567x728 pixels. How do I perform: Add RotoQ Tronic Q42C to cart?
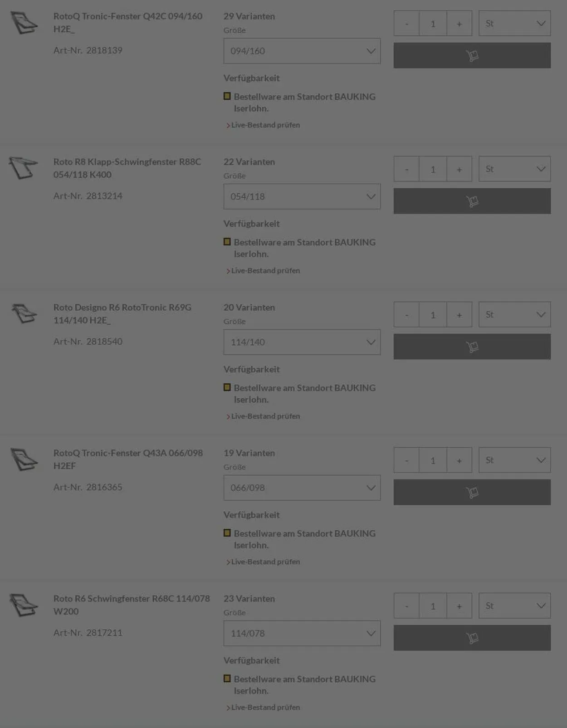(472, 55)
